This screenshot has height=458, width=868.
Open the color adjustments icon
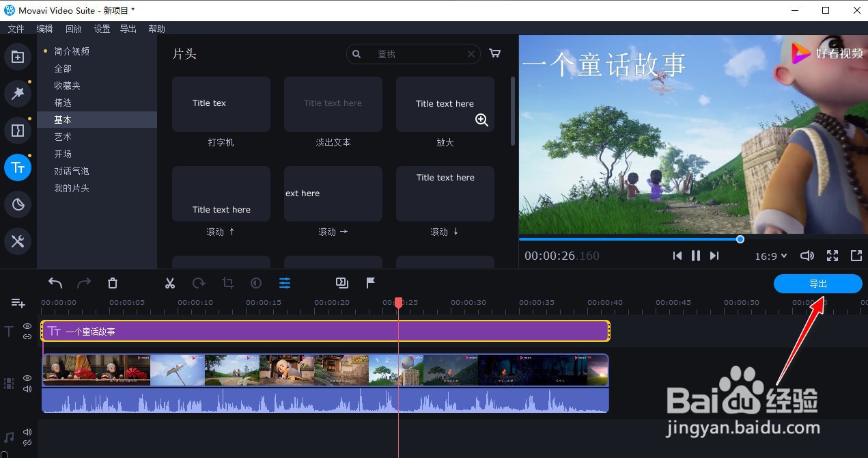point(256,283)
